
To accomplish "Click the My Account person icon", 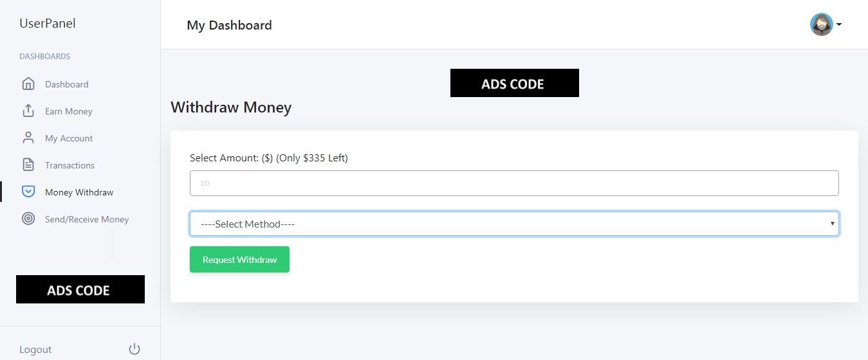I will pos(28,138).
